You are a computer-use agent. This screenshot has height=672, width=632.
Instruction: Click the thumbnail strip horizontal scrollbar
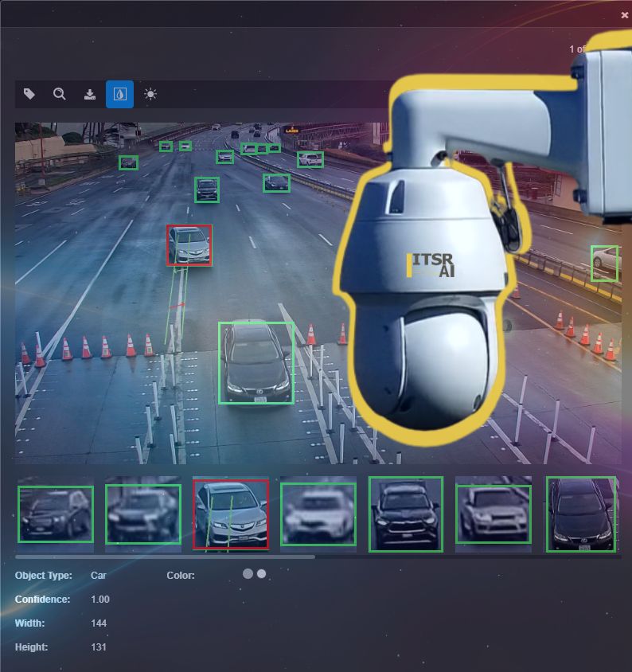pyautogui.click(x=165, y=557)
